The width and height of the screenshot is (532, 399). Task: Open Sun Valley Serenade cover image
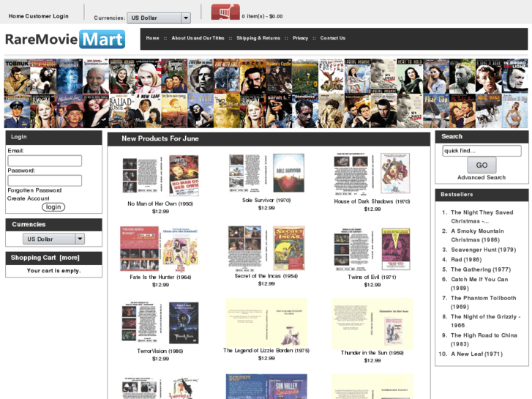click(266, 387)
